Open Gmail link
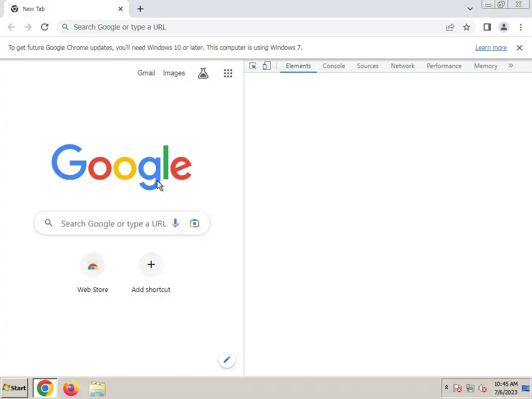Screen dimensions: 532x399 tap(146, 73)
